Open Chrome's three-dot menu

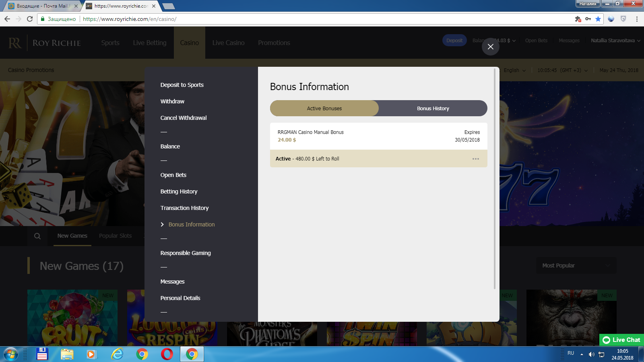pos(637,19)
